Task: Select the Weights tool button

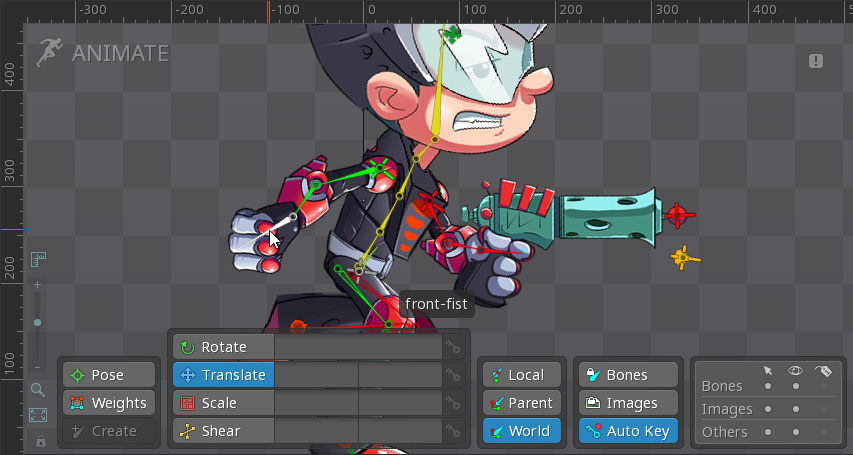Action: point(109,403)
